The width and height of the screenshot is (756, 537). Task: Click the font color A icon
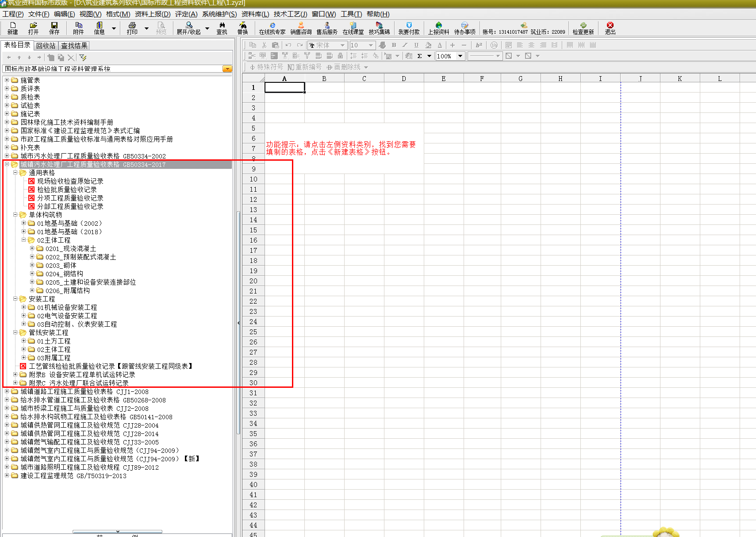pyautogui.click(x=440, y=45)
